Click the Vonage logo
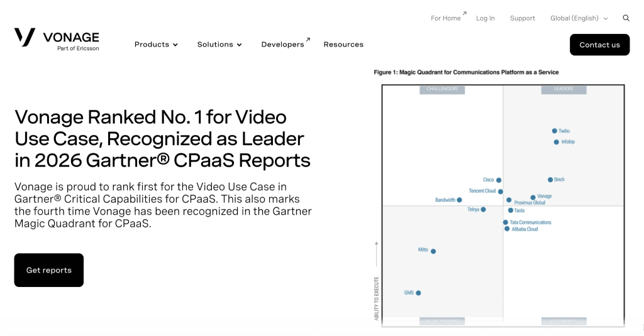This screenshot has height=336, width=644. tap(57, 40)
